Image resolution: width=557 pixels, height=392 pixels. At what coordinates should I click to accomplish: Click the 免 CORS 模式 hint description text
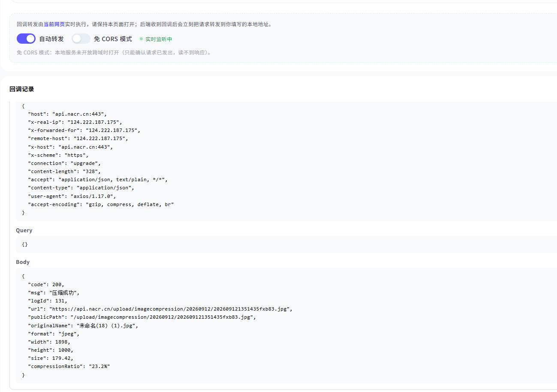tap(114, 53)
